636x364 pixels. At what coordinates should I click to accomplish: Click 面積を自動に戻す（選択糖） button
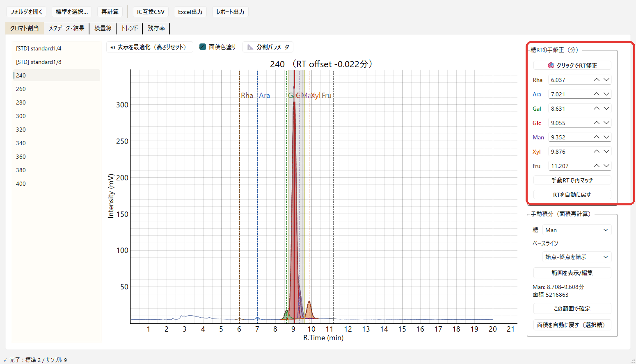572,325
